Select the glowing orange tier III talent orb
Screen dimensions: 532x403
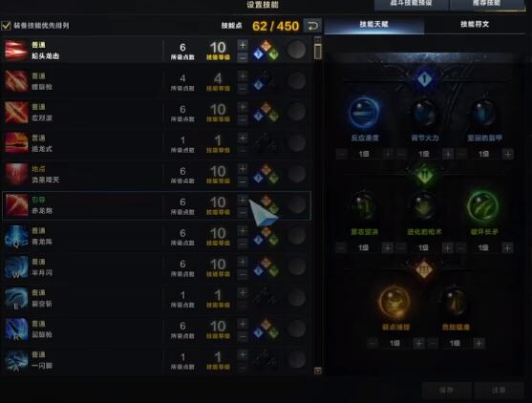click(394, 302)
